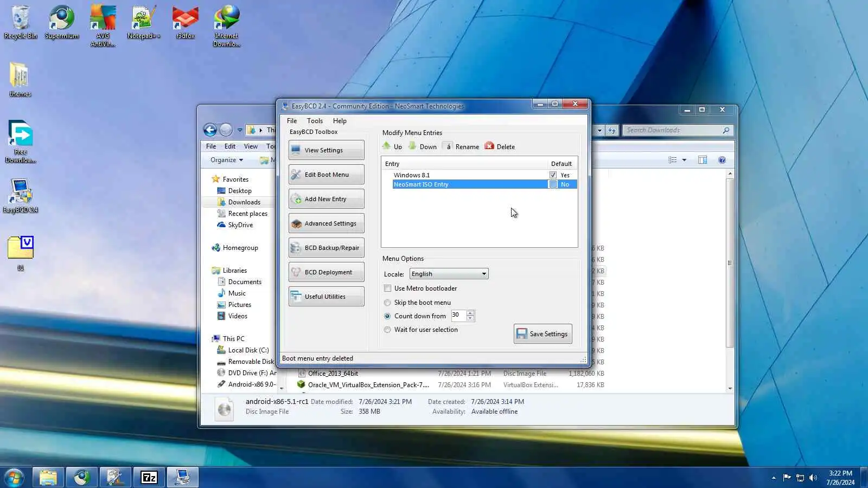Image resolution: width=868 pixels, height=488 pixels.
Task: Open the EasyBCD Help menu
Action: 340,121
